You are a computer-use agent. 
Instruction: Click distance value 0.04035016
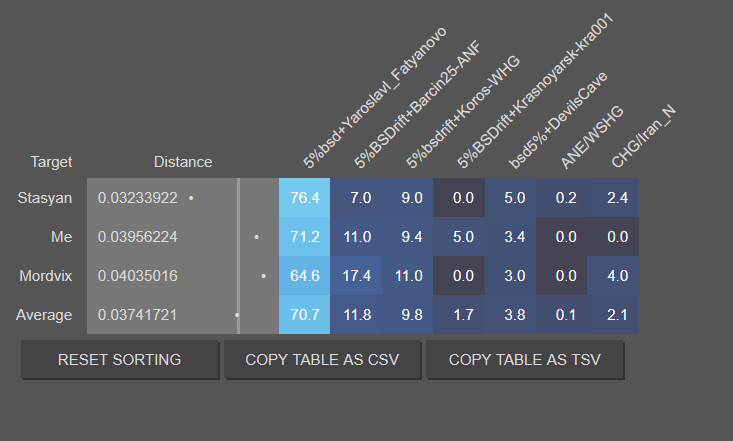pos(137,276)
